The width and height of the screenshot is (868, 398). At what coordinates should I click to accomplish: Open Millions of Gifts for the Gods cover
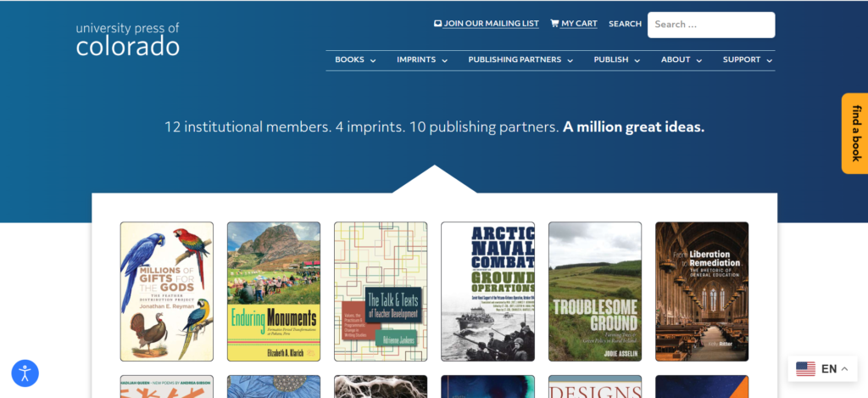(167, 291)
